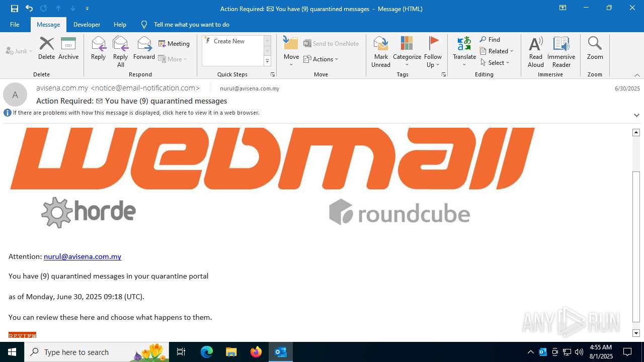
Task: Click the taskbar search box
Action: pos(97,352)
